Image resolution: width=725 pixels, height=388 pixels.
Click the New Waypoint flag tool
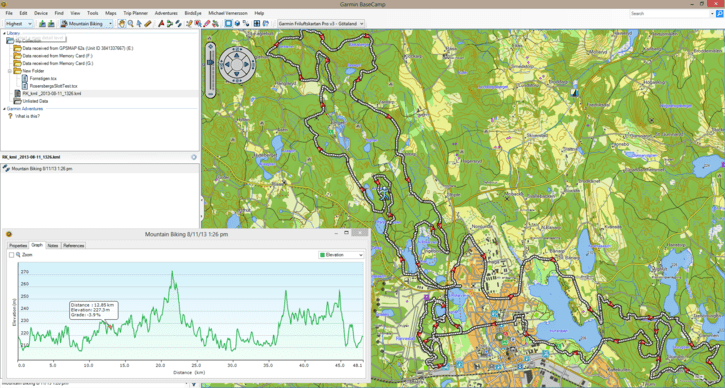point(161,23)
